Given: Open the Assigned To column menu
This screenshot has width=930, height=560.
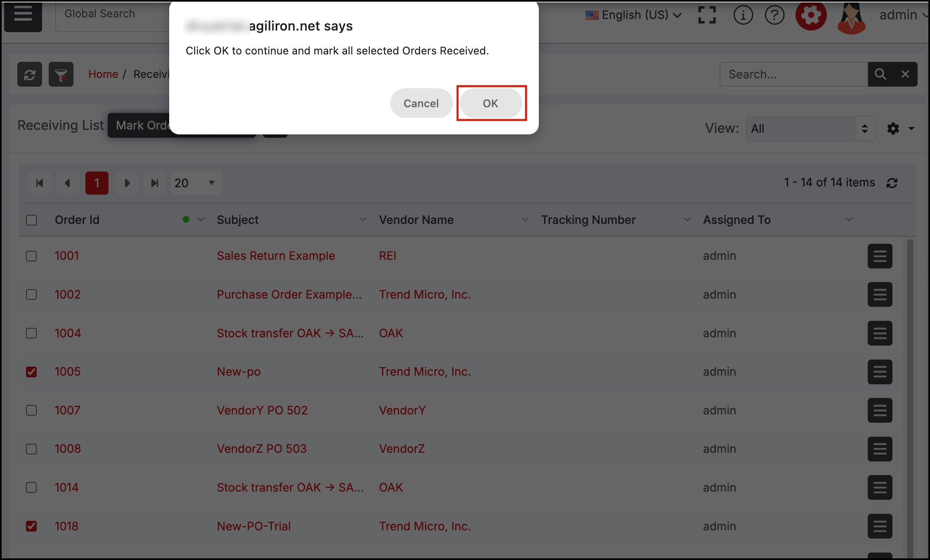Looking at the screenshot, I should coord(849,220).
